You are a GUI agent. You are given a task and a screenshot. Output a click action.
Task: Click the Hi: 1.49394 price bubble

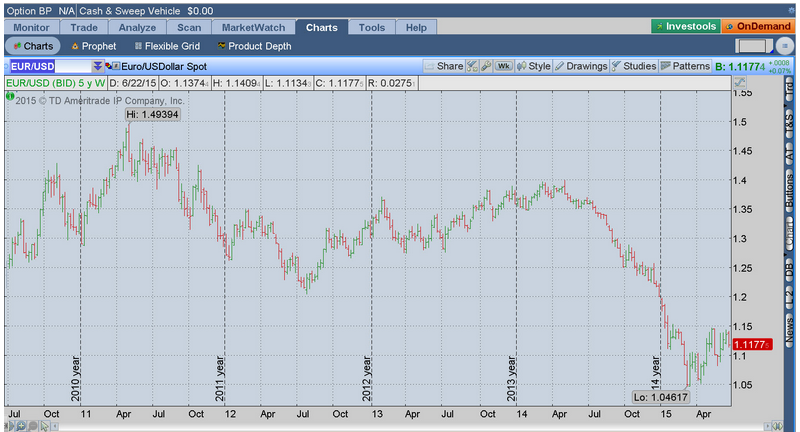pyautogui.click(x=153, y=114)
